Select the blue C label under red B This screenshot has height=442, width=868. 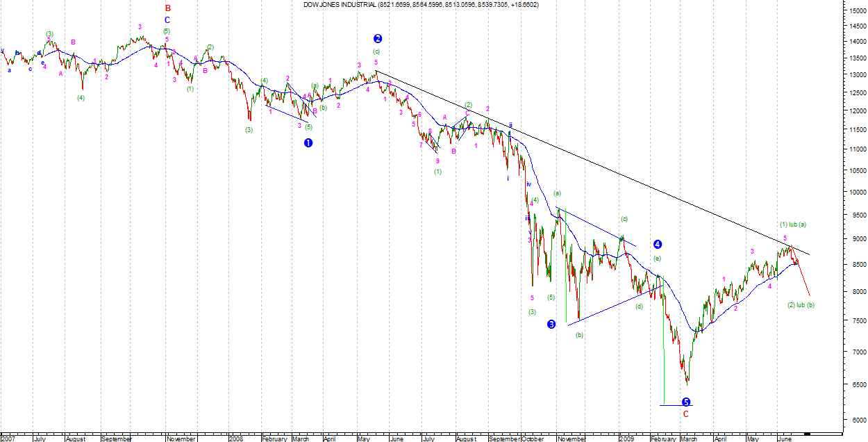167,20
